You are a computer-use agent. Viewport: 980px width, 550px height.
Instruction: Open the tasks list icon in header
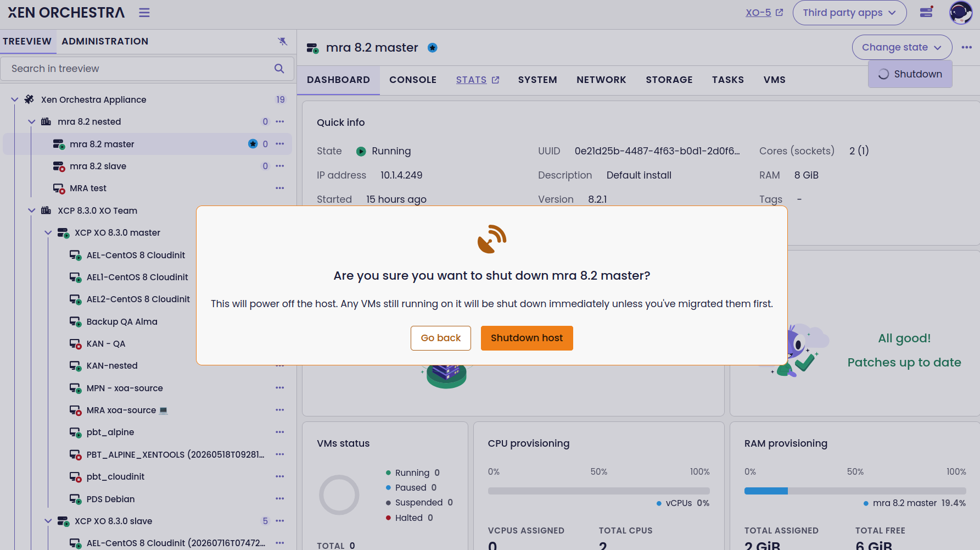tap(927, 12)
